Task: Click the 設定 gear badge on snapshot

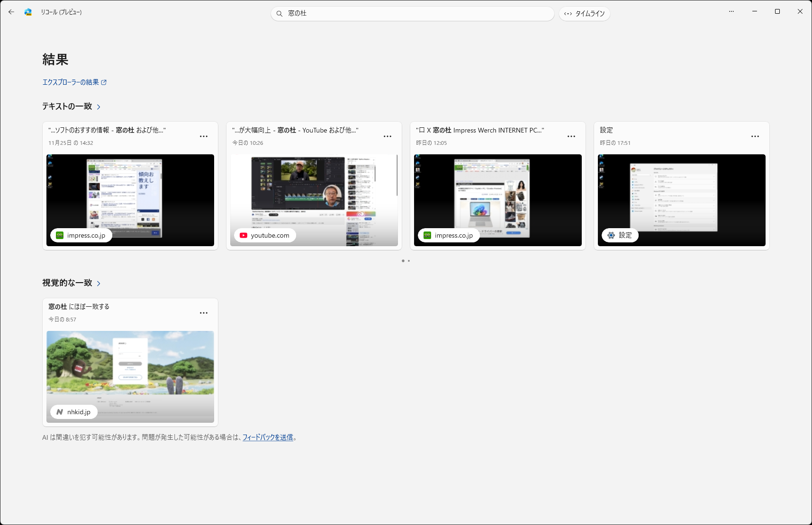Action: click(x=620, y=235)
